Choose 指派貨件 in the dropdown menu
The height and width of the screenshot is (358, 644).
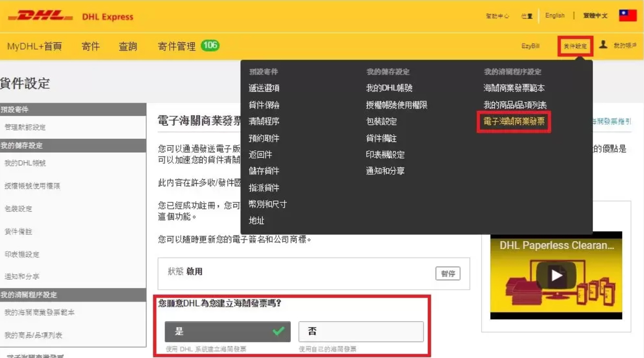(x=264, y=188)
